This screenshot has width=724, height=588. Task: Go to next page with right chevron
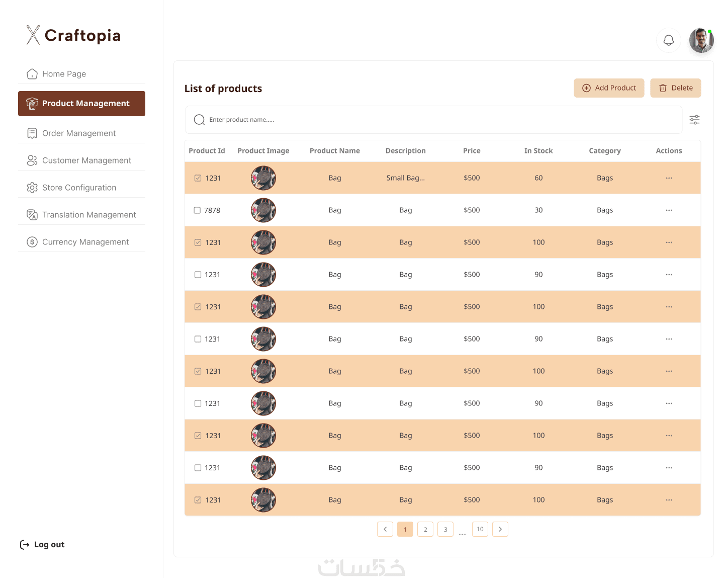tap(500, 529)
